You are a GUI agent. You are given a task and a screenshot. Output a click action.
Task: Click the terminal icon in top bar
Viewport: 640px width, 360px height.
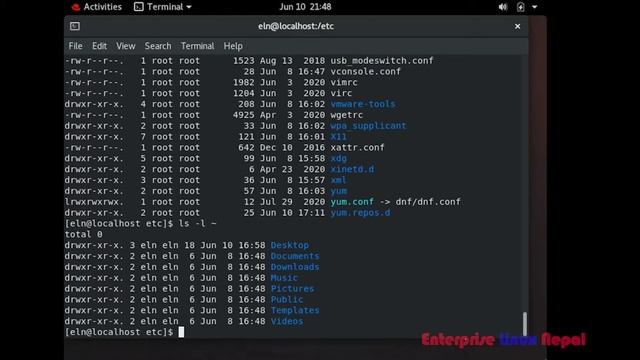tap(139, 7)
